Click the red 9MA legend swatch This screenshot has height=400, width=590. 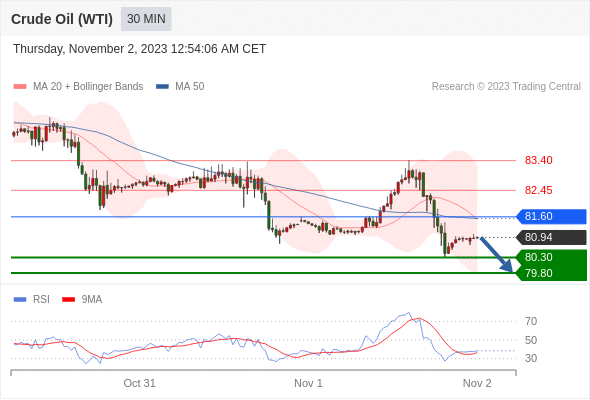point(68,300)
